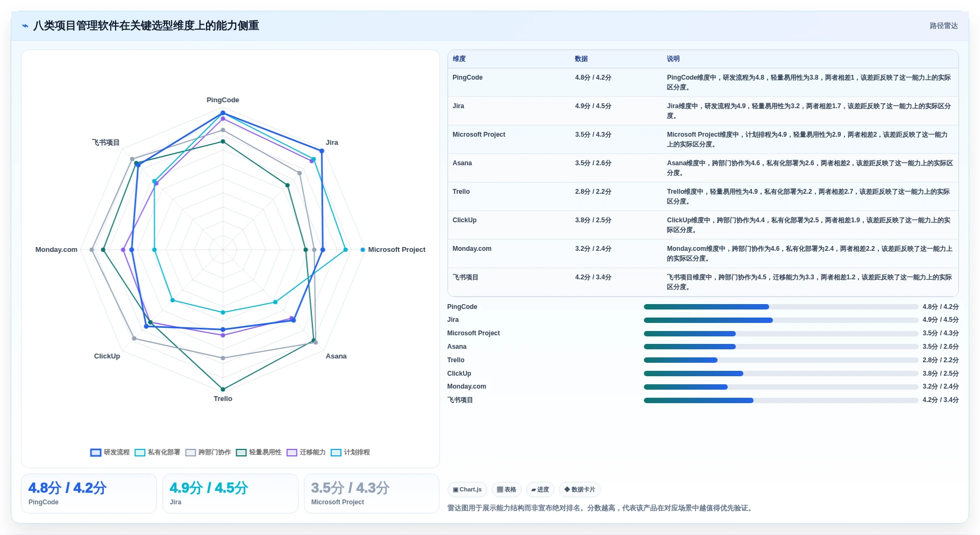Select the Jira table row name
The height and width of the screenshot is (535, 980).
(x=458, y=106)
